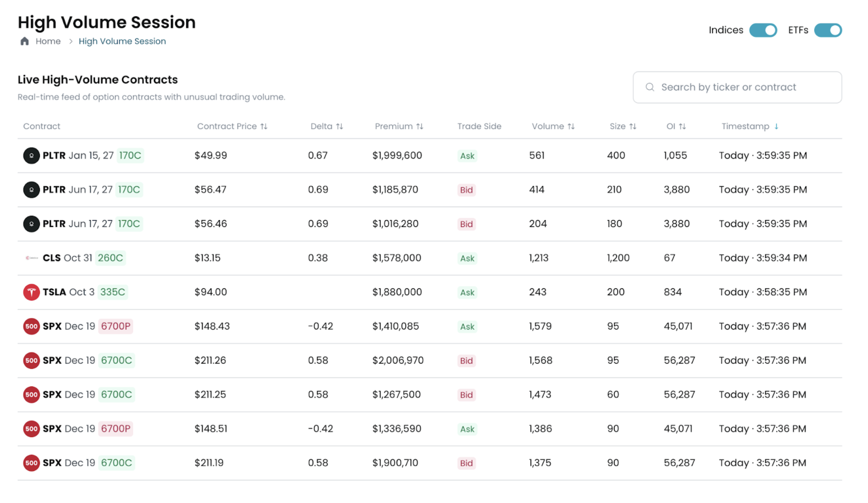Click PLTR logo in Jan 15, 27 row

[x=31, y=155]
